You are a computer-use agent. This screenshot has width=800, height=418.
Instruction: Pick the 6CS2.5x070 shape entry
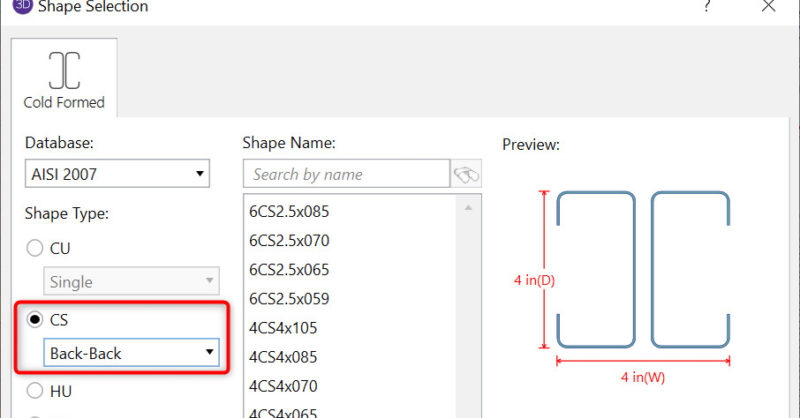(289, 240)
